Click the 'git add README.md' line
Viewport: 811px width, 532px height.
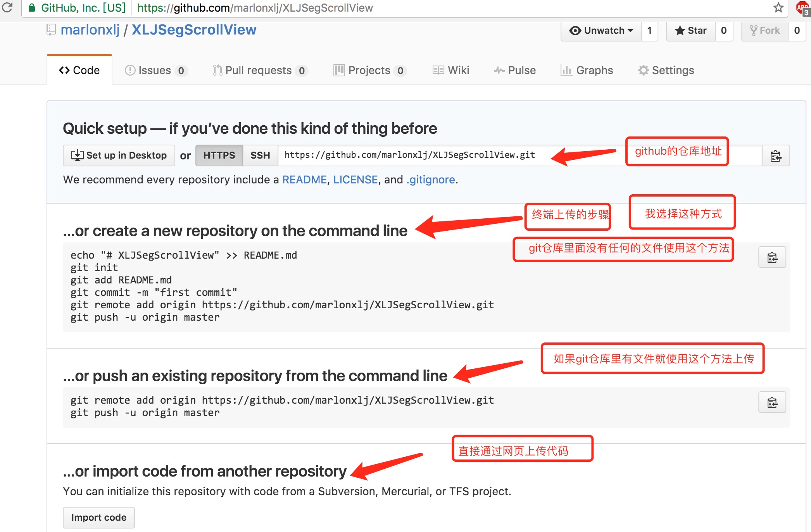tap(121, 280)
